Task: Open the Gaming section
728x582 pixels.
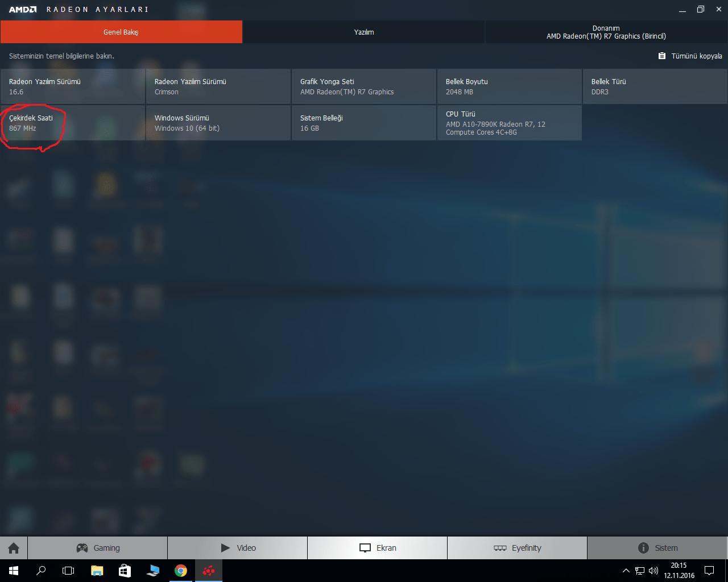Action: click(x=98, y=548)
